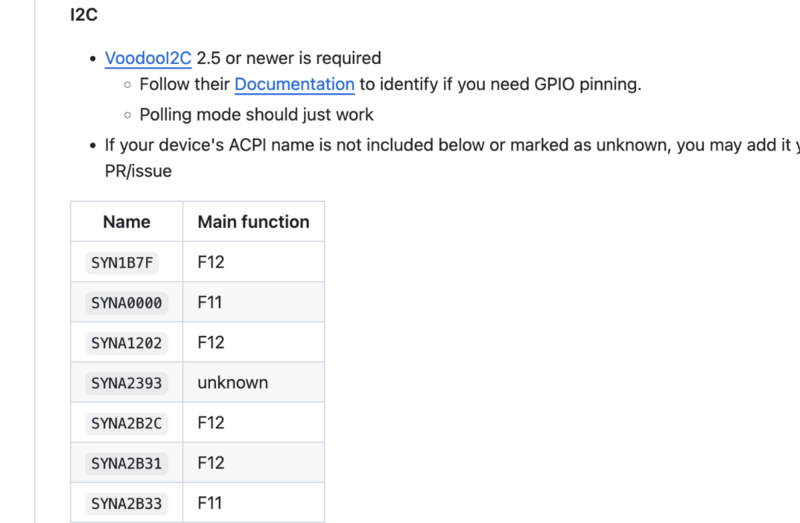Select the SYNA2B2C device name cell
Screen dimensions: 800x523
point(126,423)
